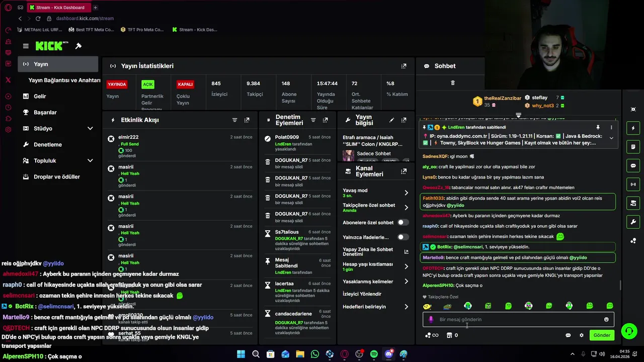Click the broadcast icon in the right sidebar
The height and width of the screenshot is (362, 644).
tap(633, 185)
